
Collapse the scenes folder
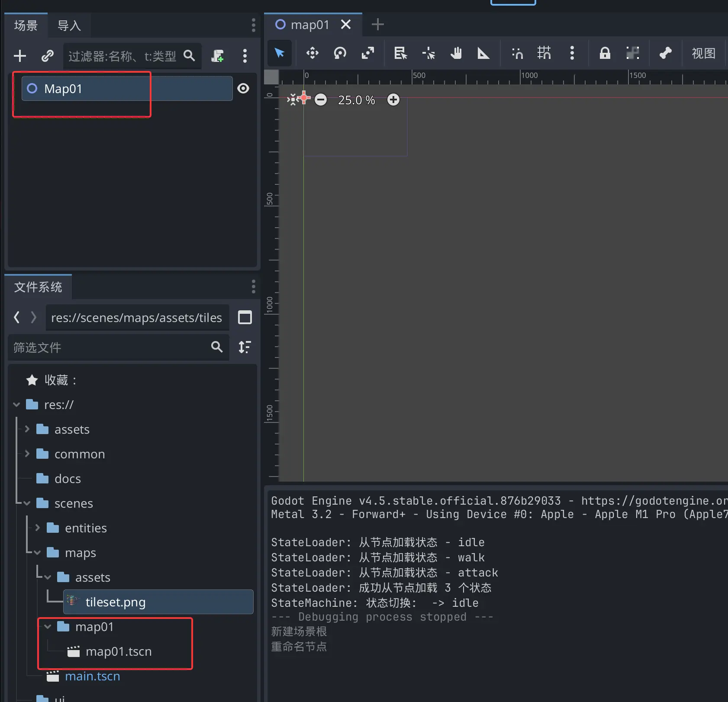coord(27,503)
